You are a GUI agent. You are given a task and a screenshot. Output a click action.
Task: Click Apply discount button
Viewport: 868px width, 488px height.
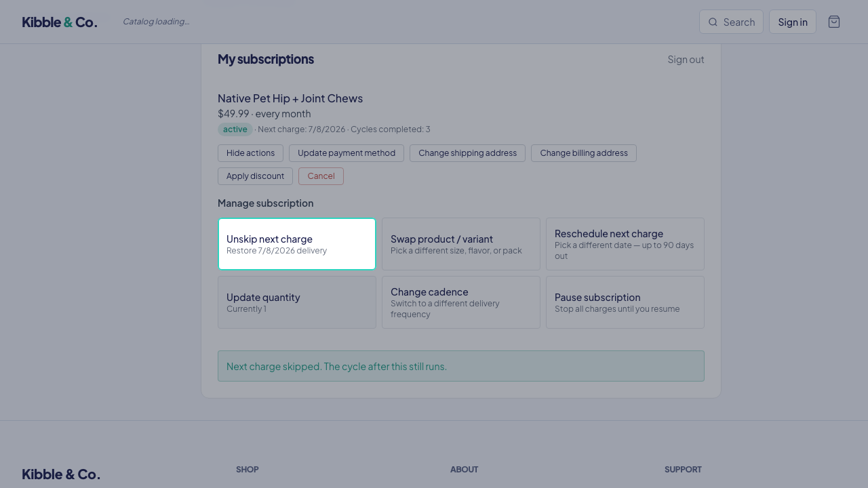255,176
